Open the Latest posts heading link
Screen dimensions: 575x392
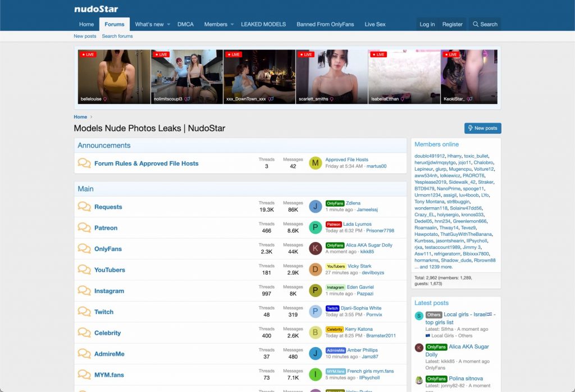(431, 303)
